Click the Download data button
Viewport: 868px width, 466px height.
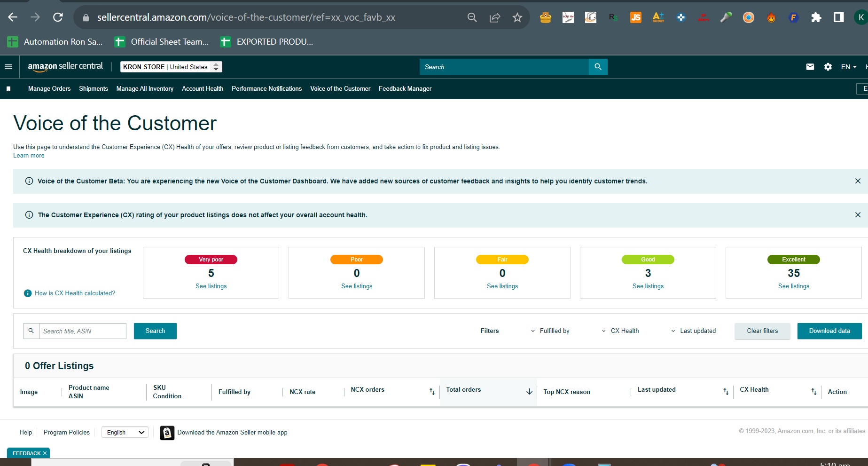(x=829, y=331)
